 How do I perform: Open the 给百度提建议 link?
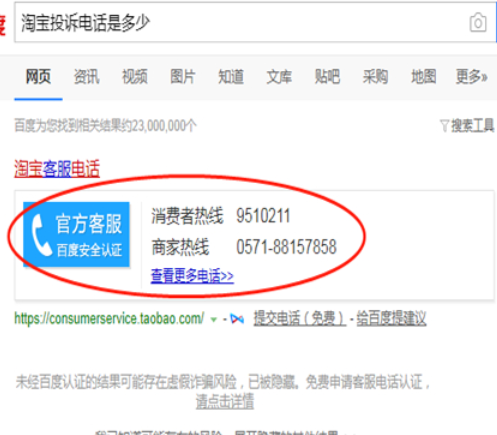click(x=391, y=318)
